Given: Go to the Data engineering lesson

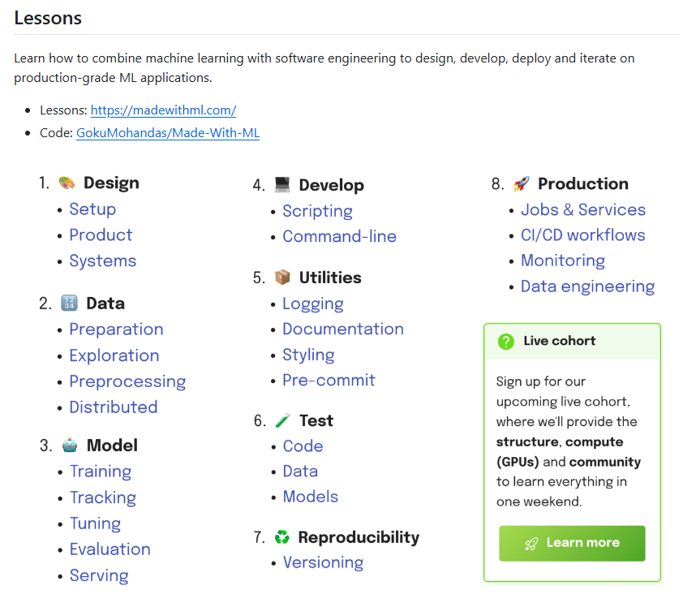Looking at the screenshot, I should (x=587, y=286).
